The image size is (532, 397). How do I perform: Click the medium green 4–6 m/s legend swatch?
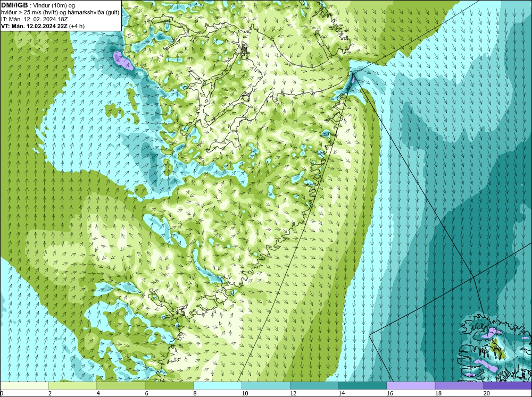121,385
